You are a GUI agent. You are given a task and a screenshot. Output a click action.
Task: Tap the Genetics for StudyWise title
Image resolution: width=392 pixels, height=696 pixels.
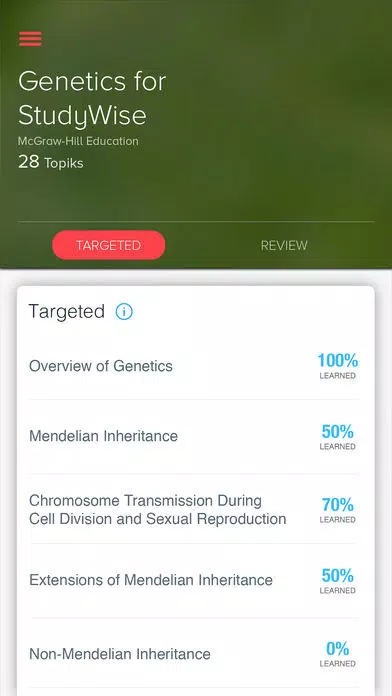pos(92,99)
